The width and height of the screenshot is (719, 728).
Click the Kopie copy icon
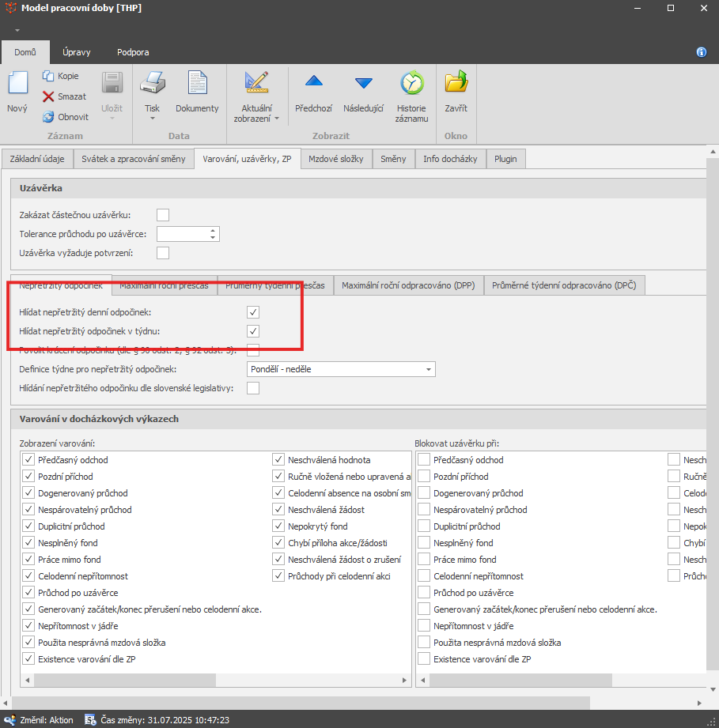pyautogui.click(x=47, y=76)
